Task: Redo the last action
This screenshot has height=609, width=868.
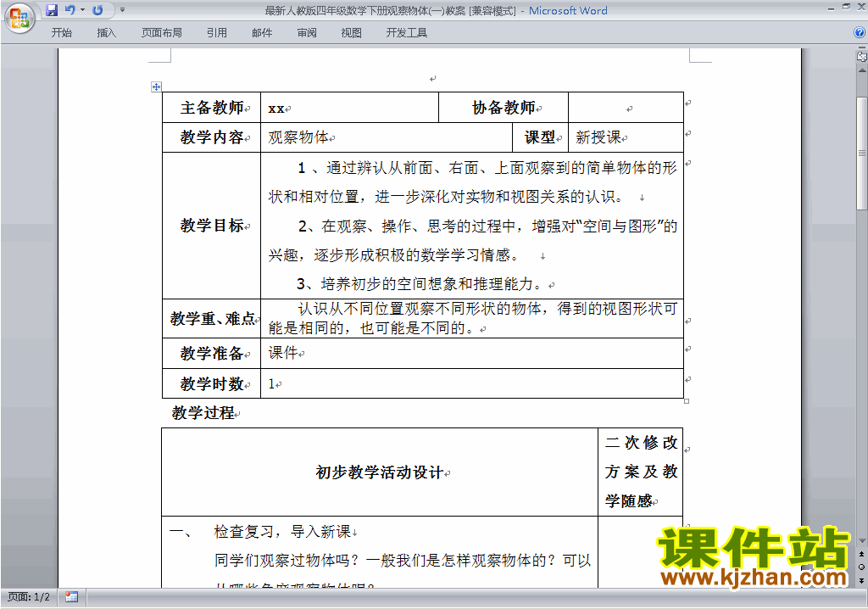Action: pyautogui.click(x=98, y=10)
